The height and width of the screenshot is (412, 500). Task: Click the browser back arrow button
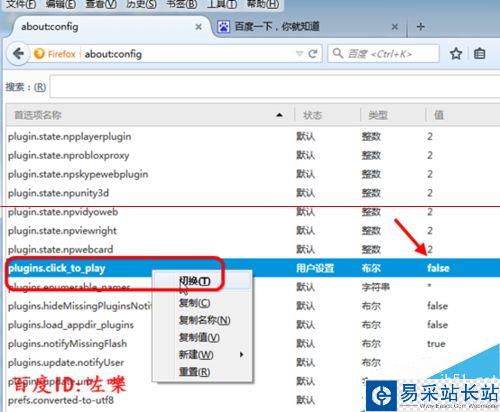[18, 54]
